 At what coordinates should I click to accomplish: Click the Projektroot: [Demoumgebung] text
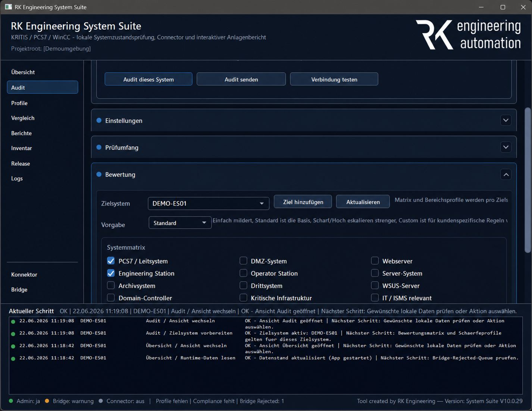tap(51, 48)
